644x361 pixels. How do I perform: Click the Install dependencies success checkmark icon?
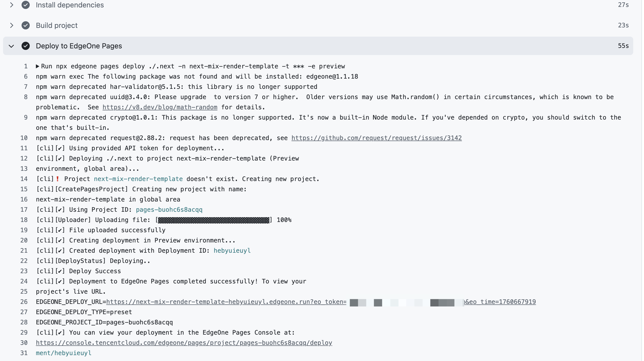point(26,5)
